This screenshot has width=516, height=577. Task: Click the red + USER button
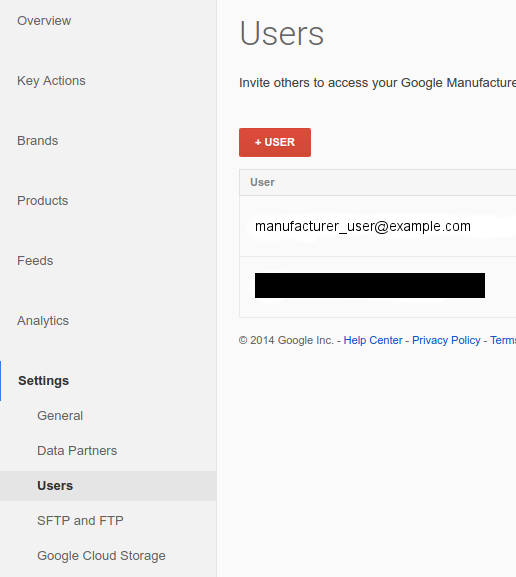(275, 142)
